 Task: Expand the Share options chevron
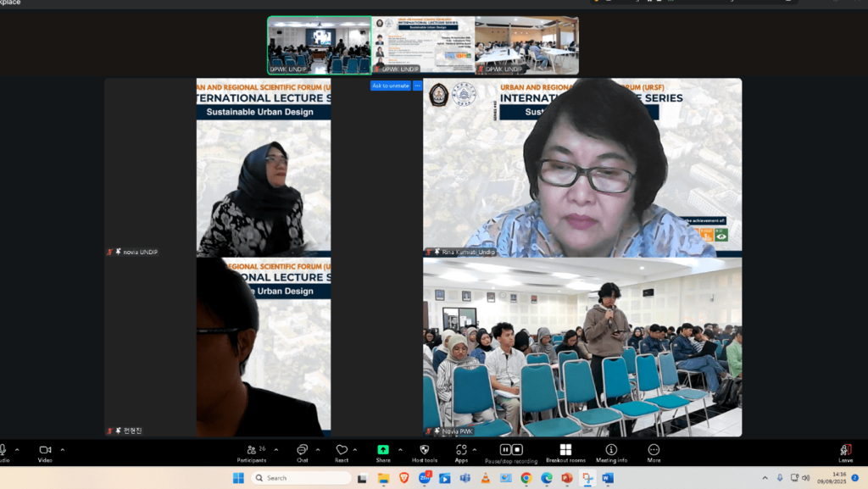(x=399, y=449)
